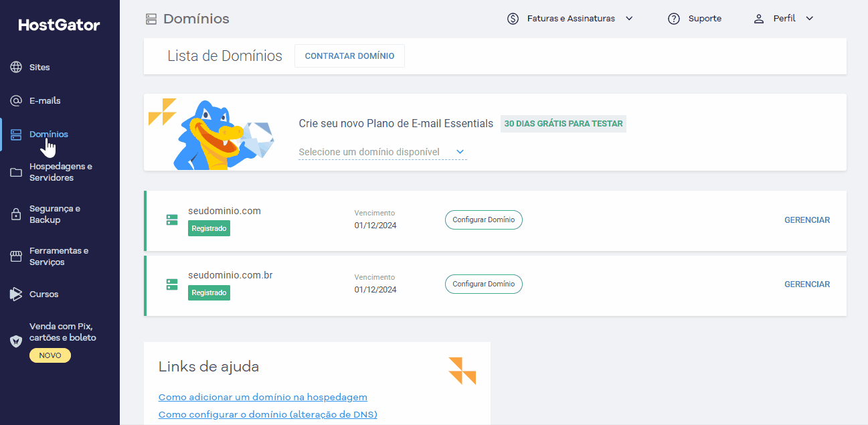Screen dimensions: 868x425
Task: Expand the Perfil dropdown chevron
Action: (810, 19)
